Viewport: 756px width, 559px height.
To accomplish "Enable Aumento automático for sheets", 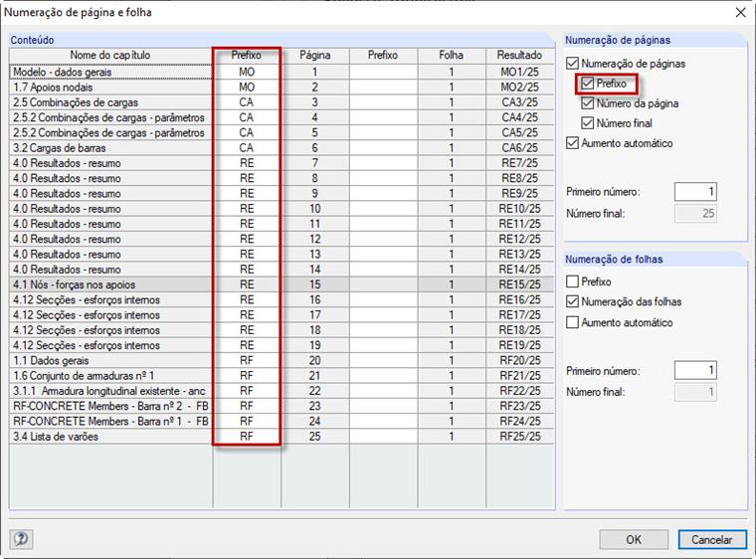I will (x=572, y=322).
